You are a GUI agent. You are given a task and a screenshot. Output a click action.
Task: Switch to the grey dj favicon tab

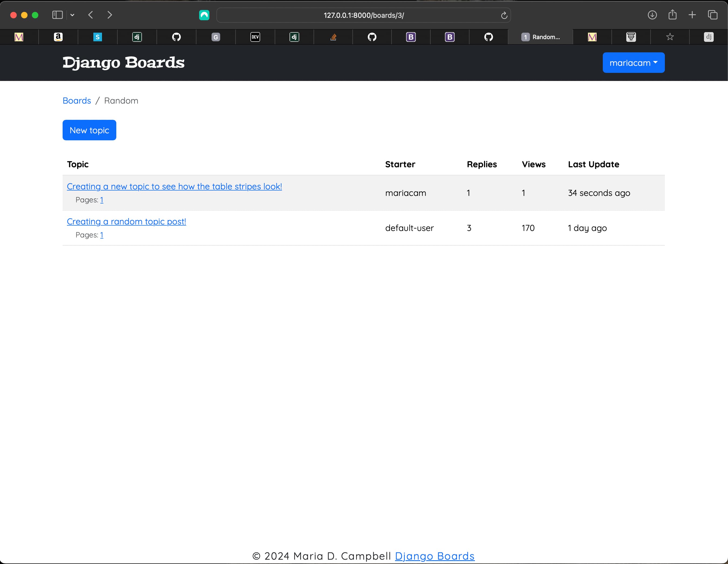point(709,37)
